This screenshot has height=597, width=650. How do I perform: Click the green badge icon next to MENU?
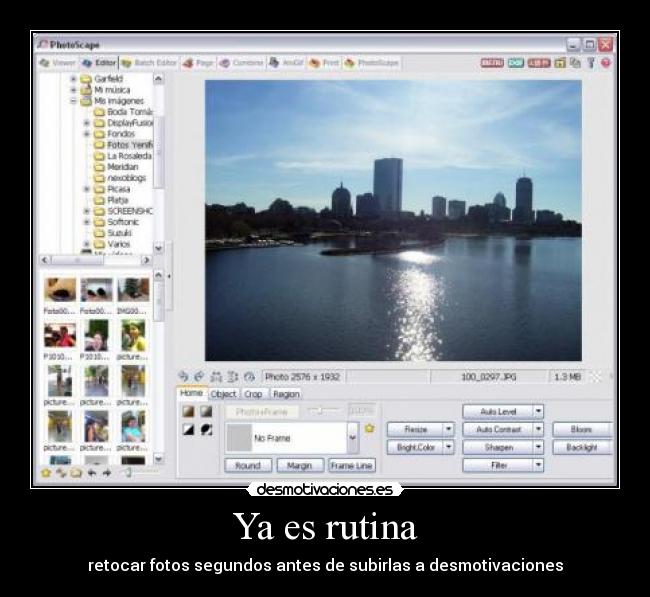pyautogui.click(x=516, y=63)
